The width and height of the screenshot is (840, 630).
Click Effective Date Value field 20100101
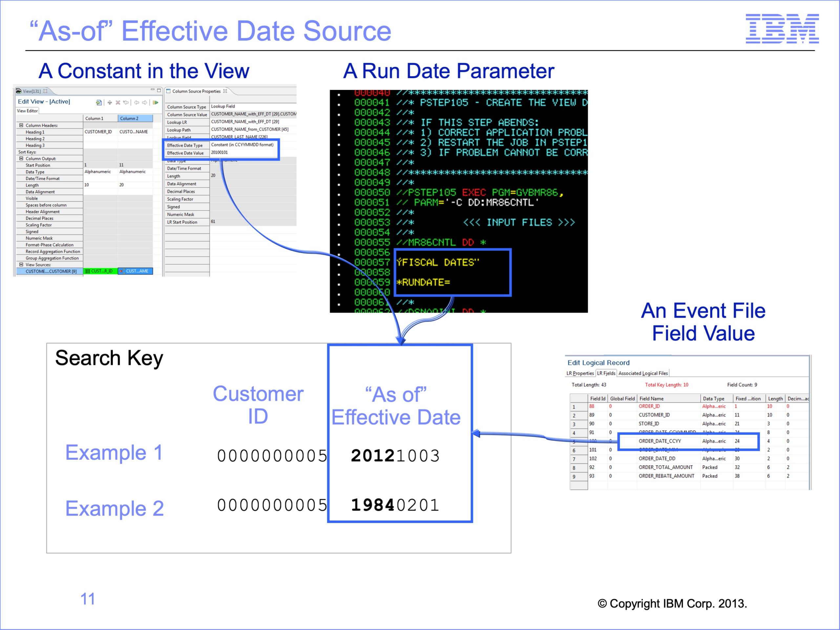tap(244, 152)
